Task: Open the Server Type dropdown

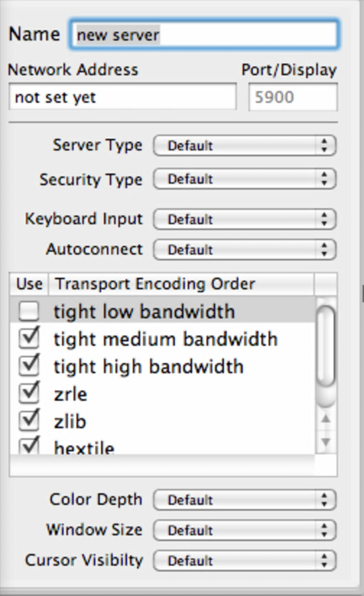Action: pos(245,145)
